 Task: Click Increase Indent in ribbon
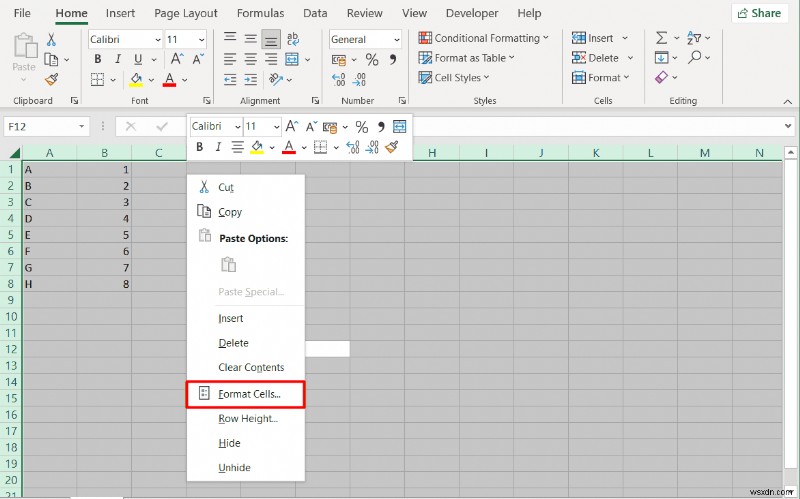click(x=251, y=79)
